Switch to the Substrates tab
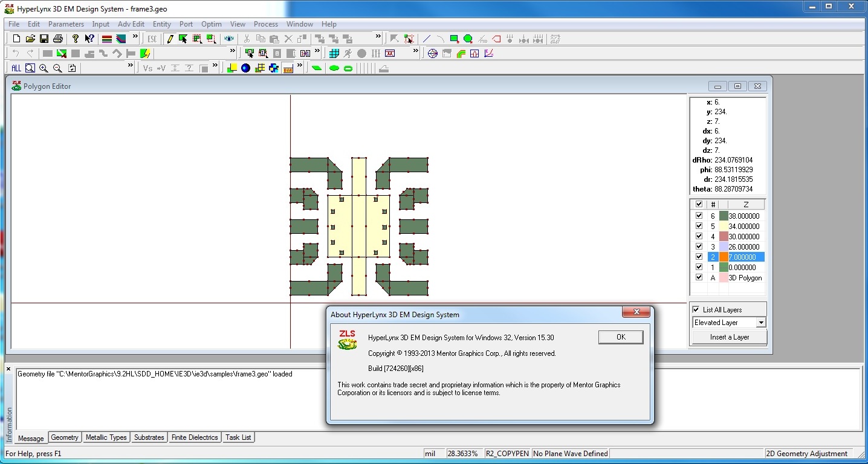868x464 pixels. point(149,437)
